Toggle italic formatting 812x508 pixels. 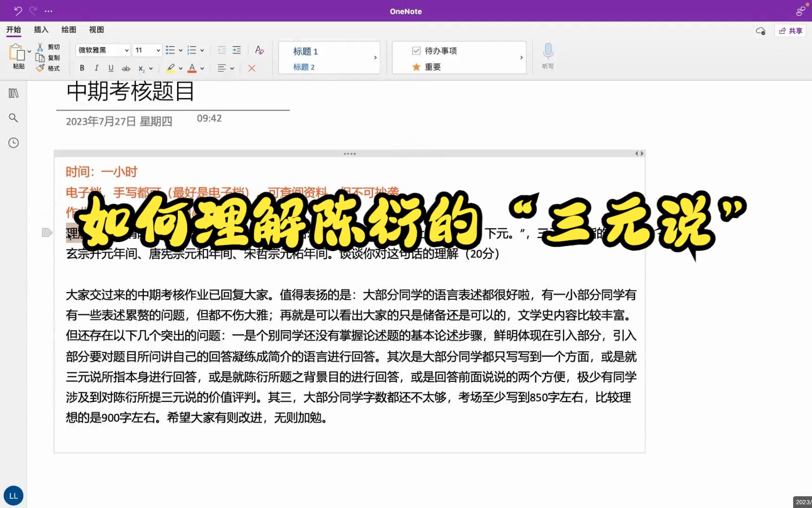96,68
